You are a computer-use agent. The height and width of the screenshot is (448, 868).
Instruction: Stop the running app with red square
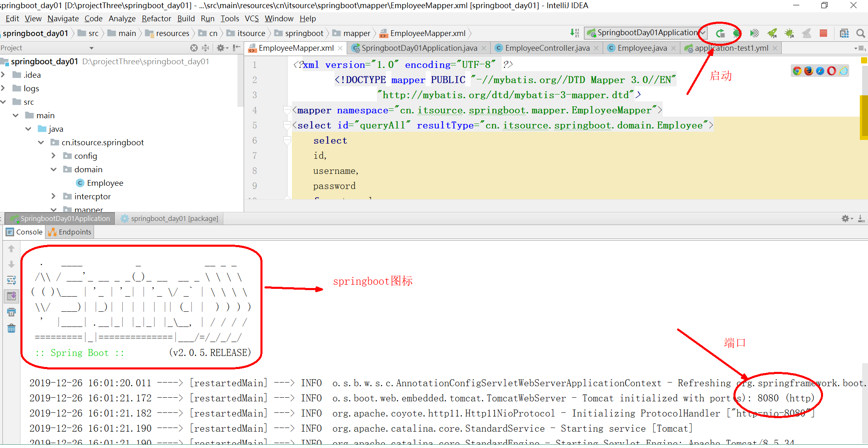click(x=823, y=34)
